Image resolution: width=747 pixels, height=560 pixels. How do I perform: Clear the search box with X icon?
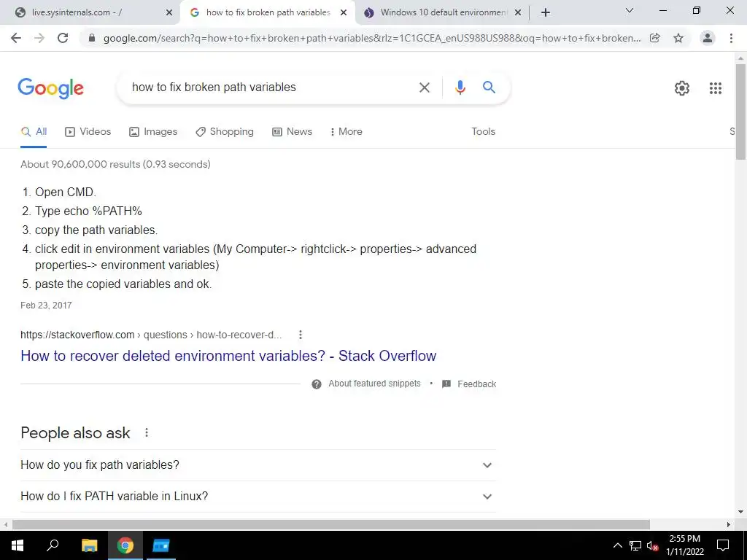[x=424, y=87]
